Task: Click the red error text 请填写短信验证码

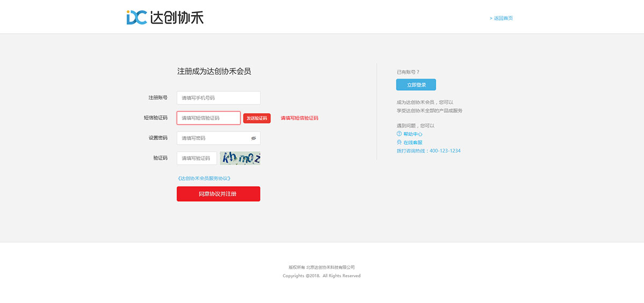Action: 299,118
